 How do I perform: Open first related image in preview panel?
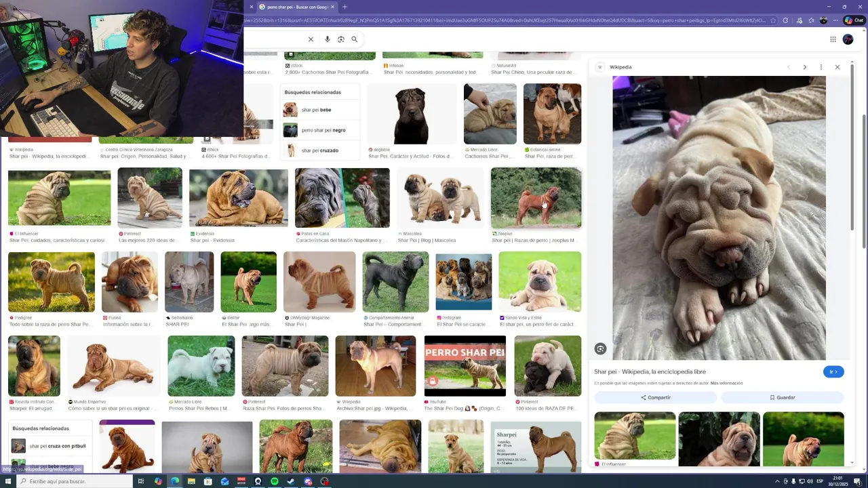635,435
